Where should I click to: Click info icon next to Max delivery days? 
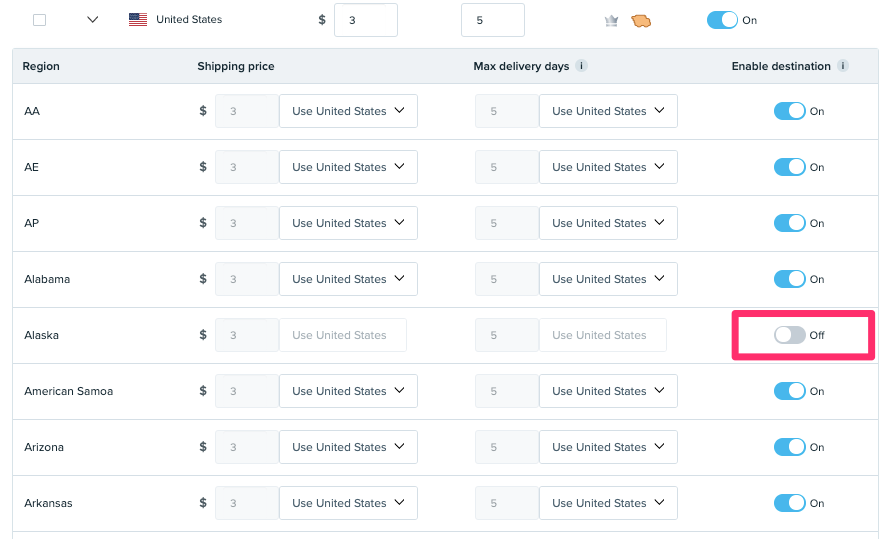coord(582,66)
